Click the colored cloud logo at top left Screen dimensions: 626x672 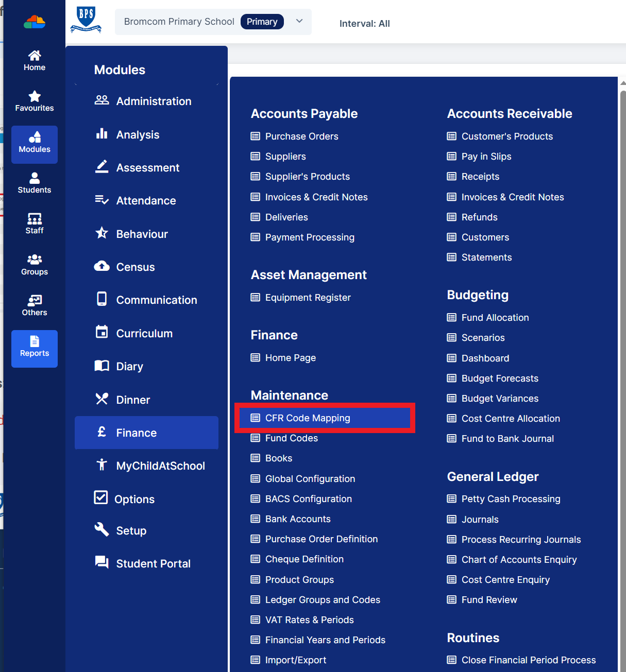pyautogui.click(x=34, y=22)
